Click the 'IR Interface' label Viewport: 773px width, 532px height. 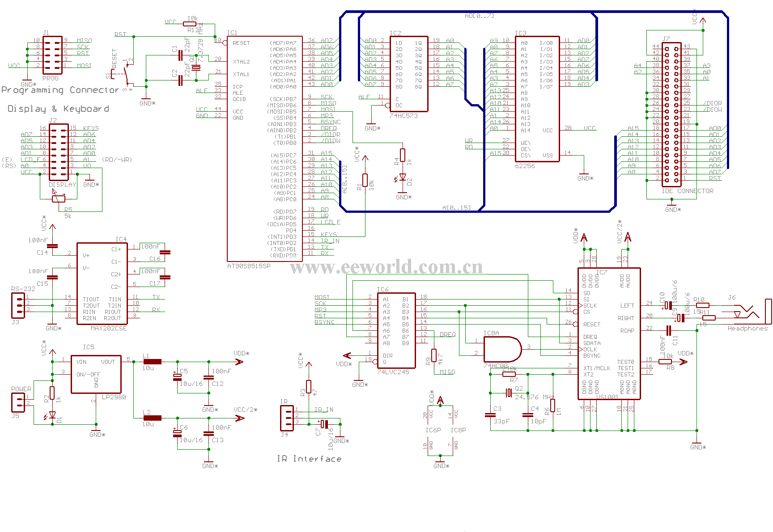(x=309, y=459)
